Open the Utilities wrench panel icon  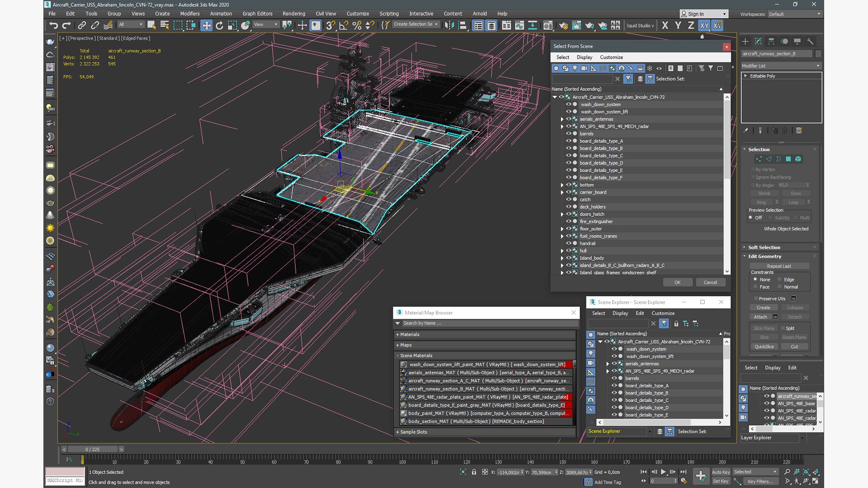point(810,41)
